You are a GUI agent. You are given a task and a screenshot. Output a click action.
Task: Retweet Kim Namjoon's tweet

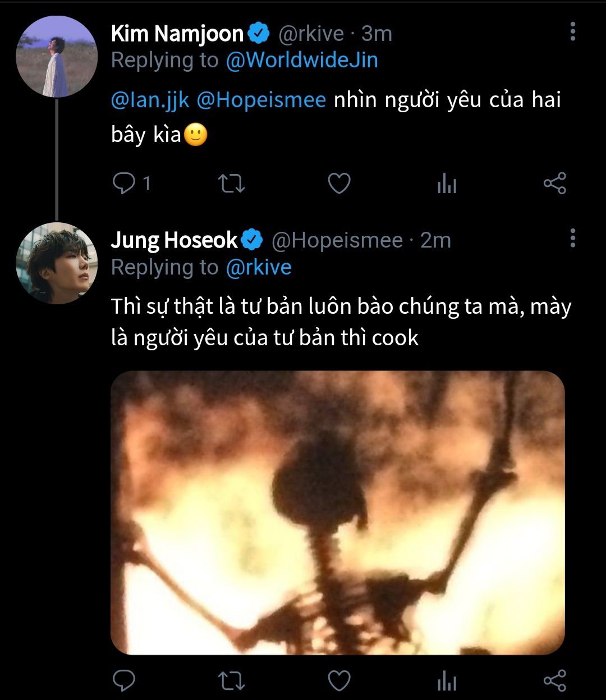(x=231, y=184)
